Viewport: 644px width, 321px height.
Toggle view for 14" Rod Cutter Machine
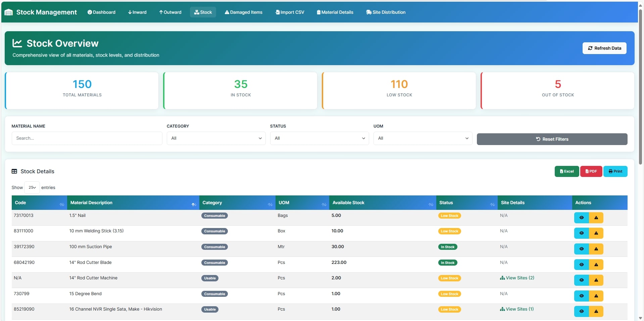[x=581, y=280]
